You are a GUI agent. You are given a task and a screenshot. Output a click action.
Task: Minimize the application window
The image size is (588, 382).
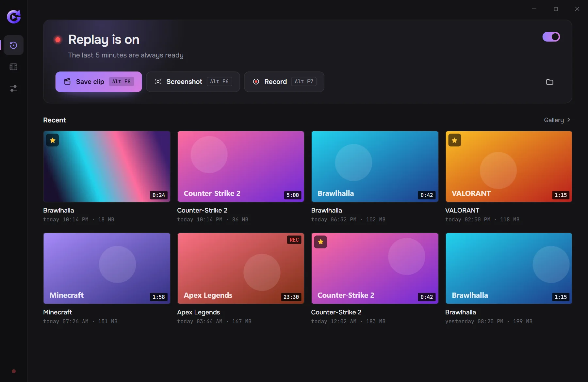coord(534,9)
